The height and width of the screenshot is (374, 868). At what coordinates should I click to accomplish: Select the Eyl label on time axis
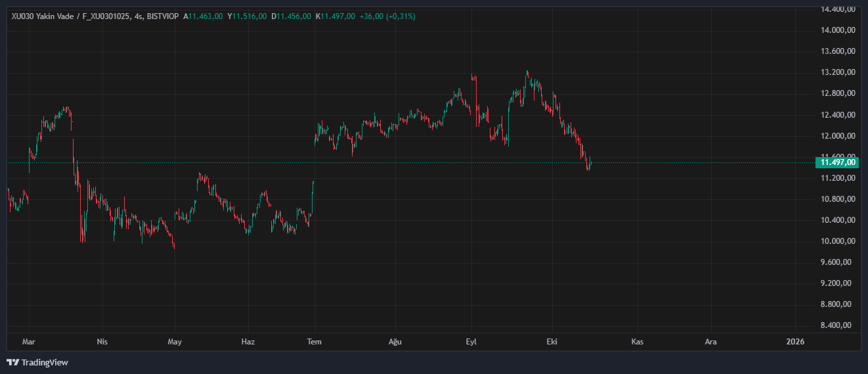[471, 342]
